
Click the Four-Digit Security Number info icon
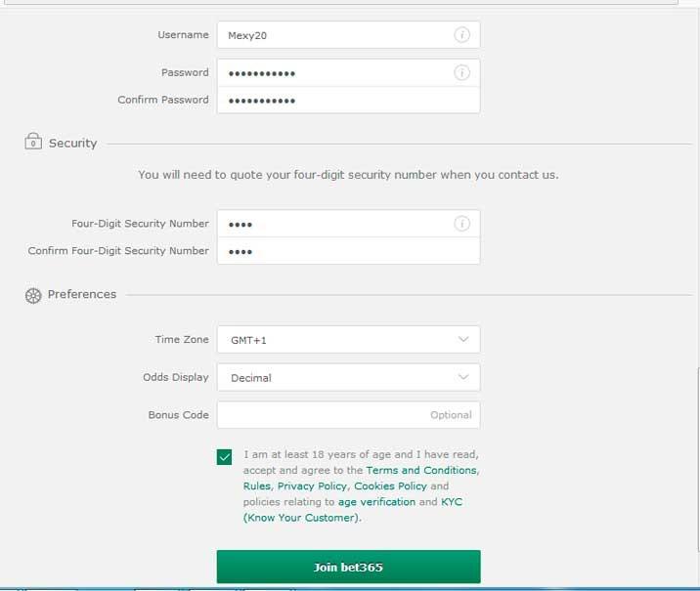pos(461,224)
